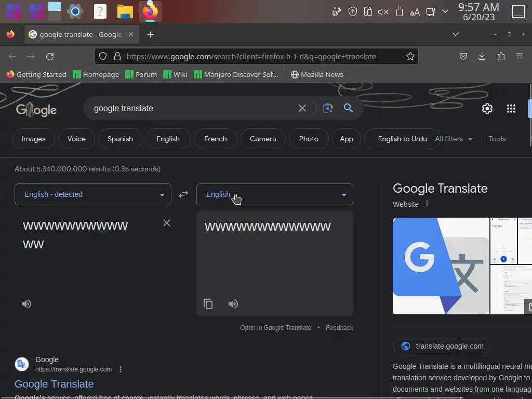Open Google quick settings gear
The image size is (532, 399).
(487, 109)
